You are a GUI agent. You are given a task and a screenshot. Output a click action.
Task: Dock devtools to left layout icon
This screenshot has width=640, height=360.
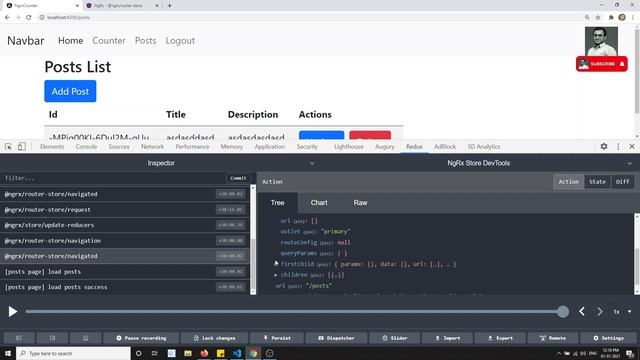[19, 338]
